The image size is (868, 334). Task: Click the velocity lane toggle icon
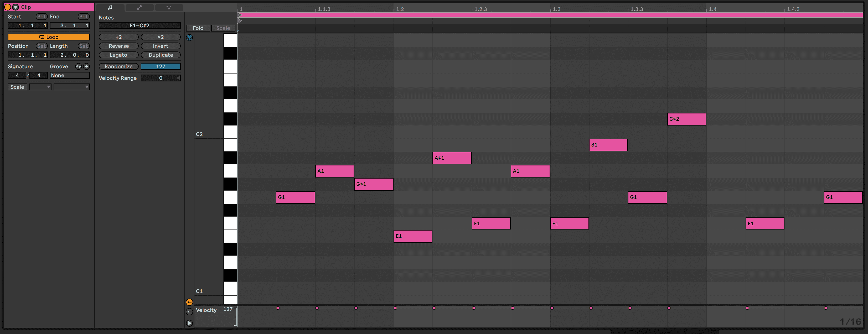[x=189, y=302]
